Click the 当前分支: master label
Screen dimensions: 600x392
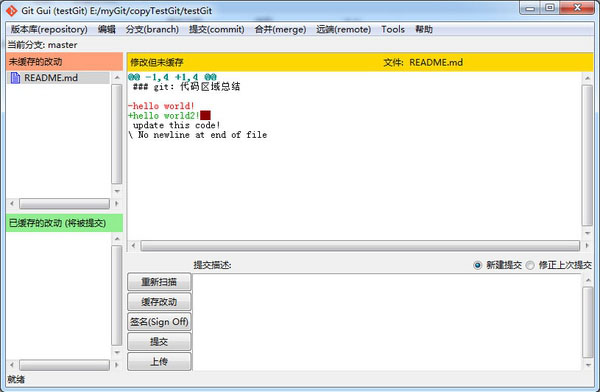42,45
